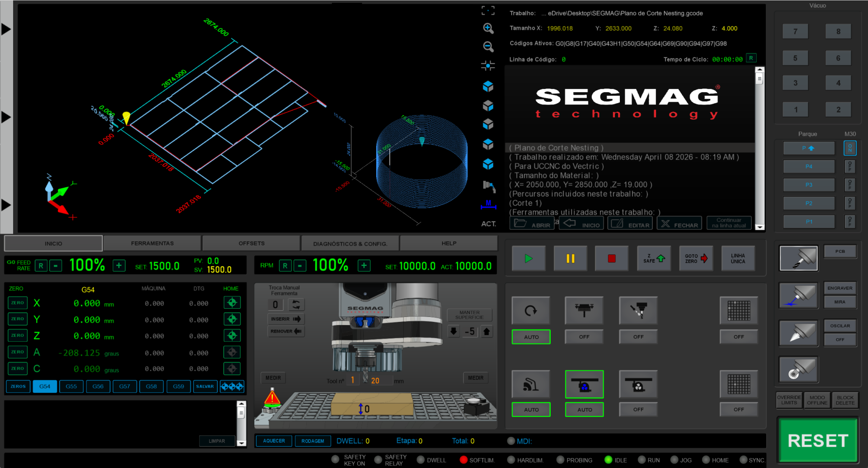This screenshot has height=468, width=868.
Task: Click the GOTO ZERO button
Action: [696, 259]
